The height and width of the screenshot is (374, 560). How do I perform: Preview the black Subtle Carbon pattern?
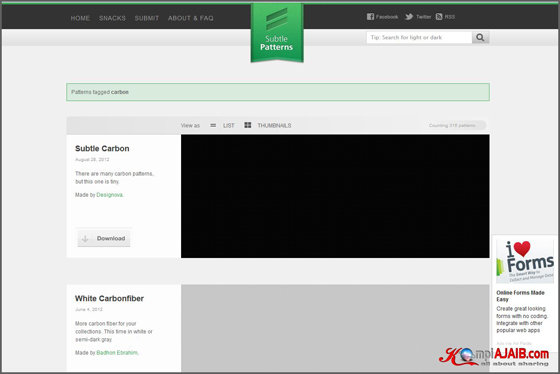[x=335, y=196]
